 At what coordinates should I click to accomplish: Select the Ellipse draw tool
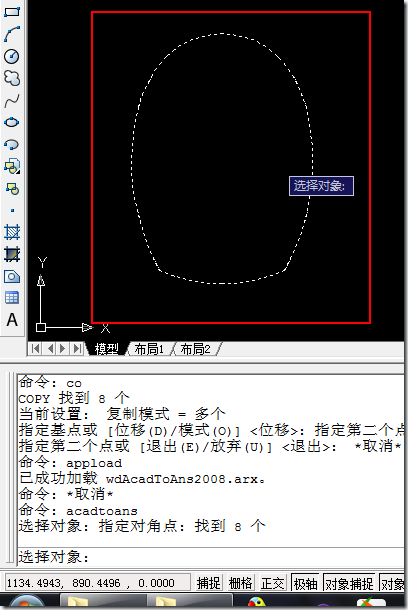click(x=12, y=123)
